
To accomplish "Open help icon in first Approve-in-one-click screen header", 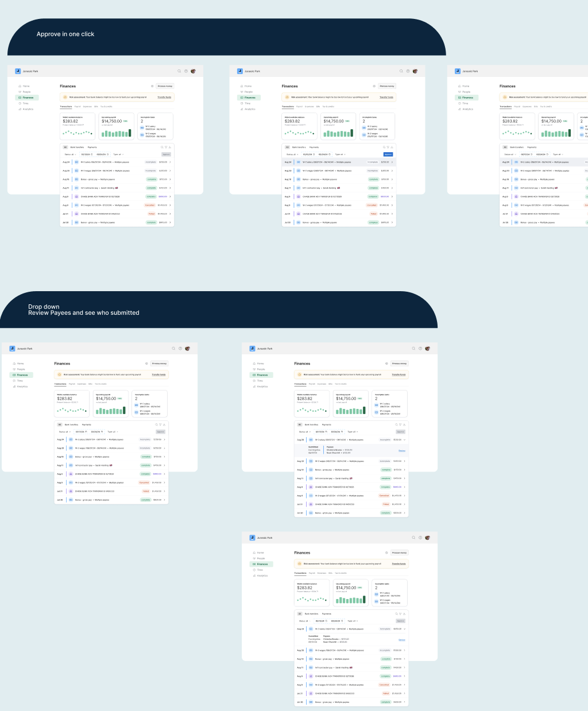I will click(186, 71).
